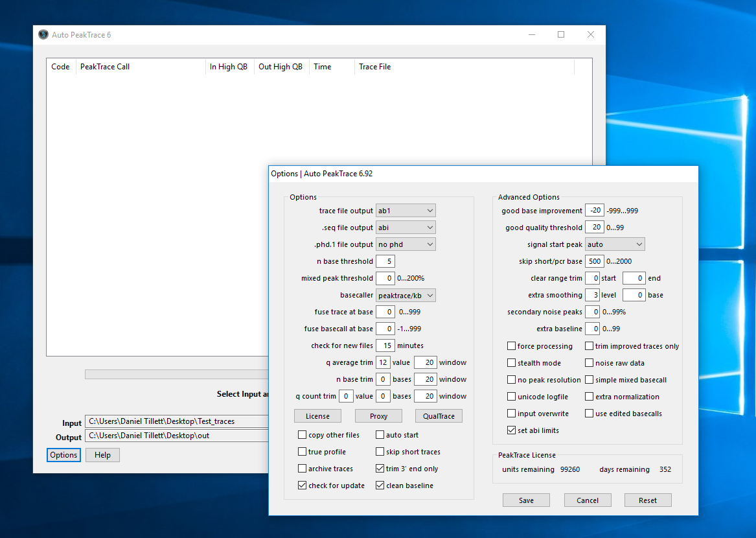Disable the clean baseline checkbox

(x=380, y=485)
